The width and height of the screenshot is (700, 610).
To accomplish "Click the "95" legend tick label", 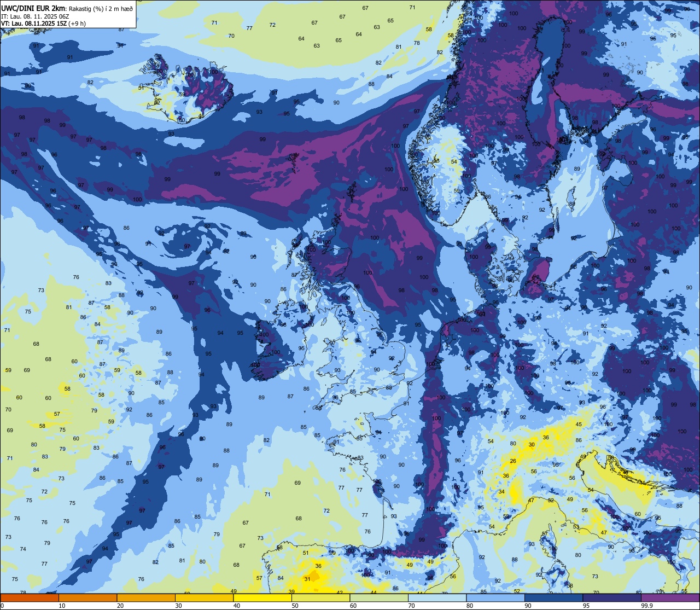I will coord(587,606).
